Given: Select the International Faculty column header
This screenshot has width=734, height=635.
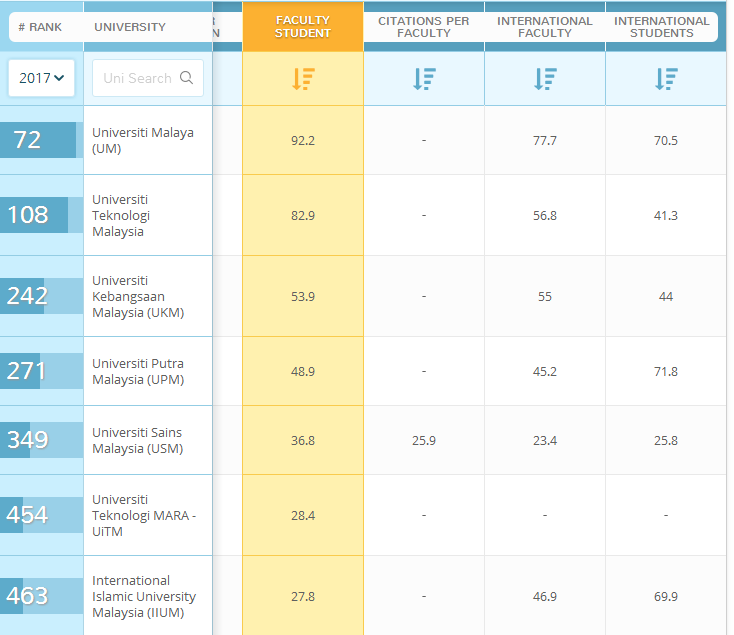Looking at the screenshot, I should (545, 27).
